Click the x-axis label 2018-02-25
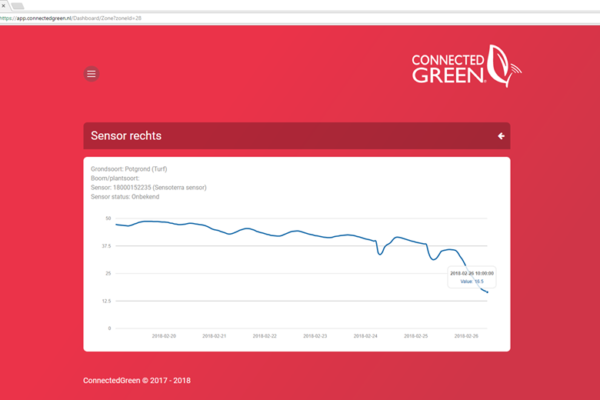Viewport: 600px width, 400px height. pyautogui.click(x=416, y=336)
